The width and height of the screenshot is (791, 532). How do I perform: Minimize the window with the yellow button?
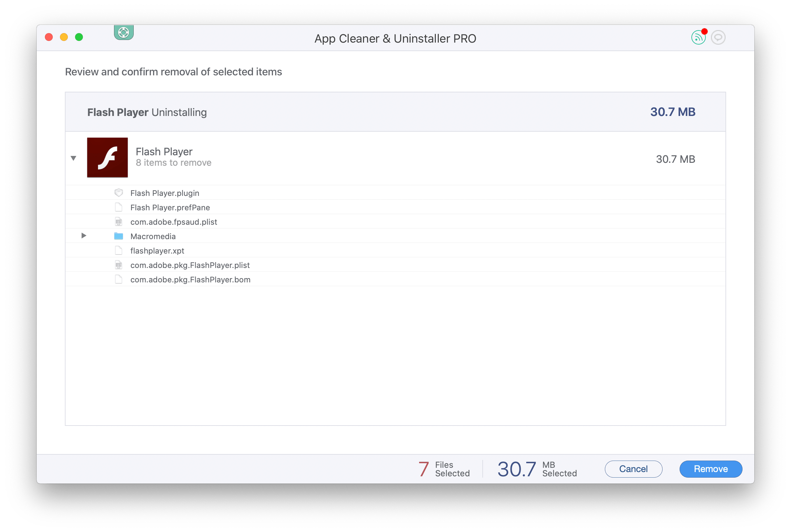point(64,37)
